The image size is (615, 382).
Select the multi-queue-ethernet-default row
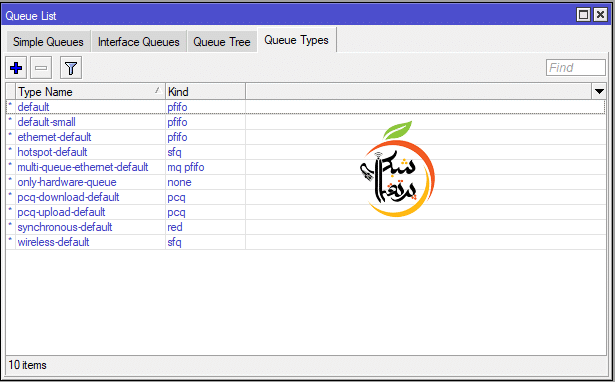[x=306, y=167]
